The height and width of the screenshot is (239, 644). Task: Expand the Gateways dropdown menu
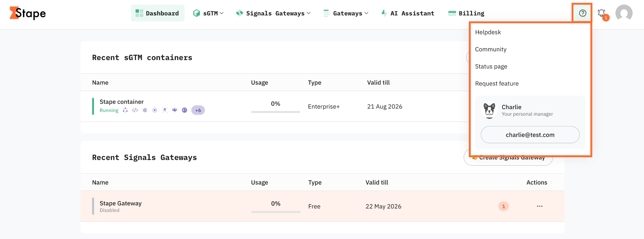(346, 13)
